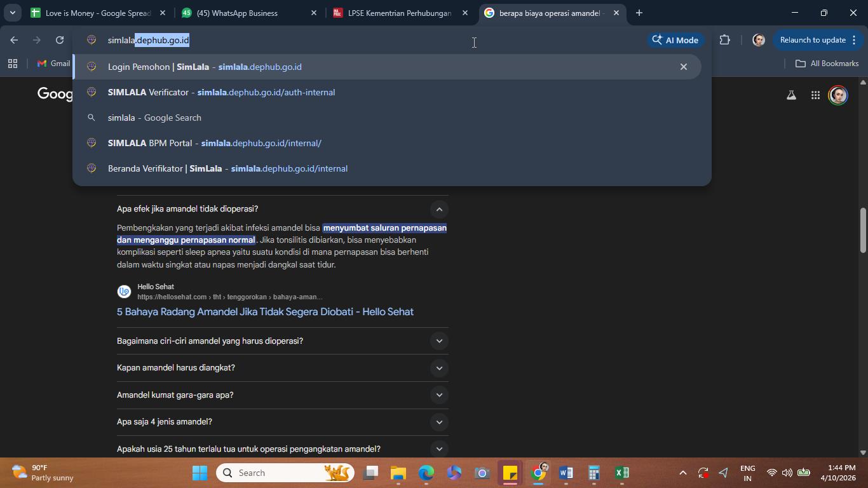The height and width of the screenshot is (488, 868).
Task: Show hidden system tray icons
Action: pos(682,473)
